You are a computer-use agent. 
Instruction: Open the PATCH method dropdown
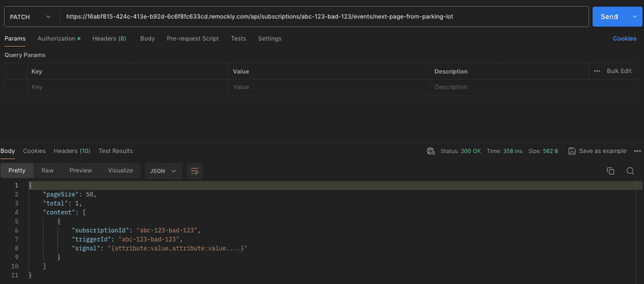30,16
